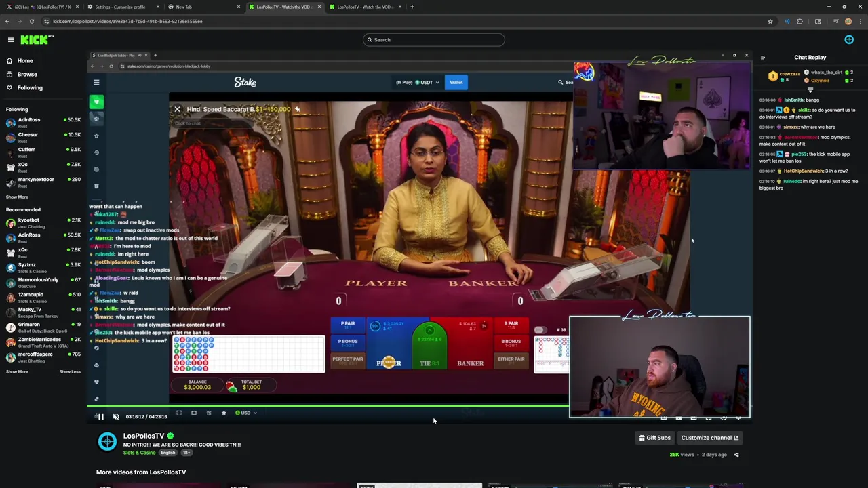Click the Customize channel button
Viewport: 868px width, 488px height.
tap(709, 438)
